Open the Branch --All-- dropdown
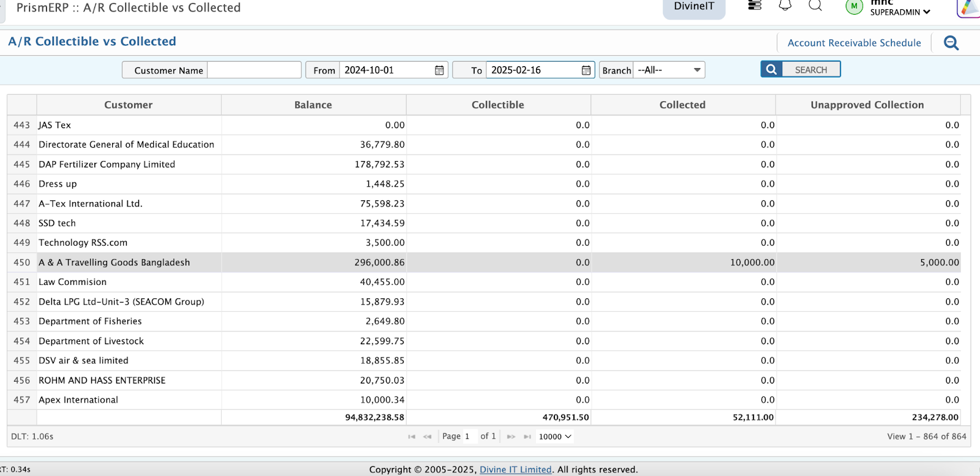980x476 pixels. click(669, 70)
